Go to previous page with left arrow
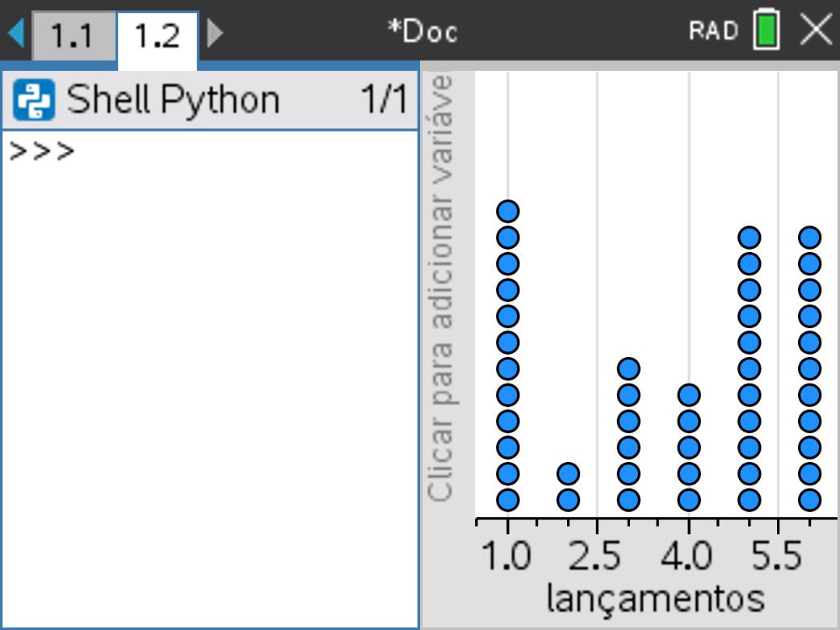This screenshot has width=840, height=630. click(x=16, y=33)
